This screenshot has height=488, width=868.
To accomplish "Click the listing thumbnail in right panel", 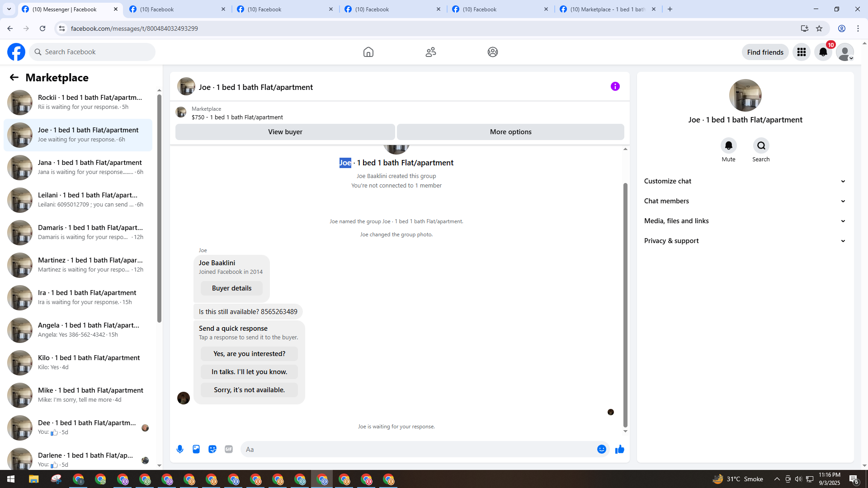I will [745, 95].
